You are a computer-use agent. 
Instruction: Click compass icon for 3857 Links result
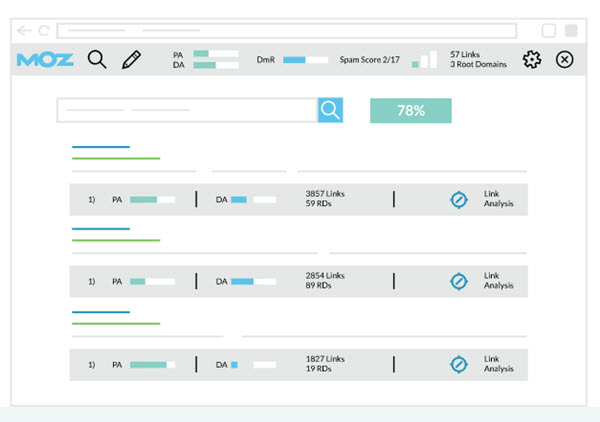[458, 200]
